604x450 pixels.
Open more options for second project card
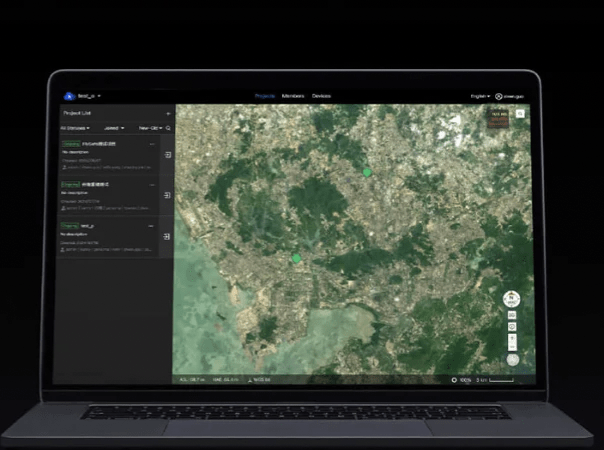152,185
